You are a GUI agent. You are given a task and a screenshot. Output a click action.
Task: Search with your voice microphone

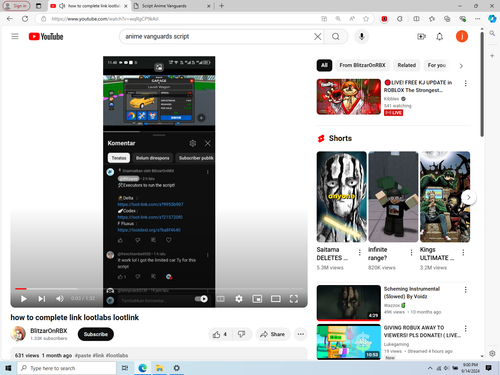point(362,36)
